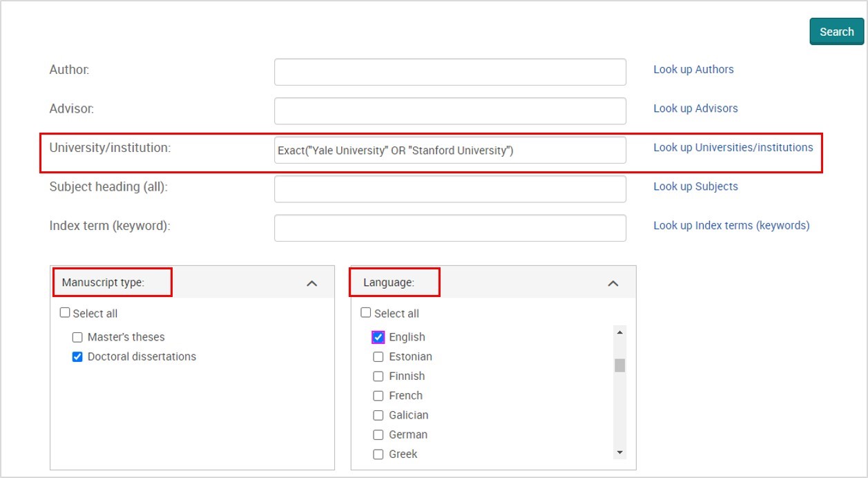Click the Language list scrollbar thumb
The width and height of the screenshot is (868, 478).
tap(619, 365)
